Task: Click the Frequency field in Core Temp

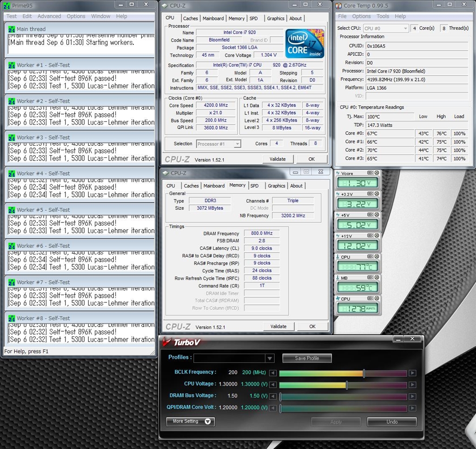Action: tap(417, 80)
